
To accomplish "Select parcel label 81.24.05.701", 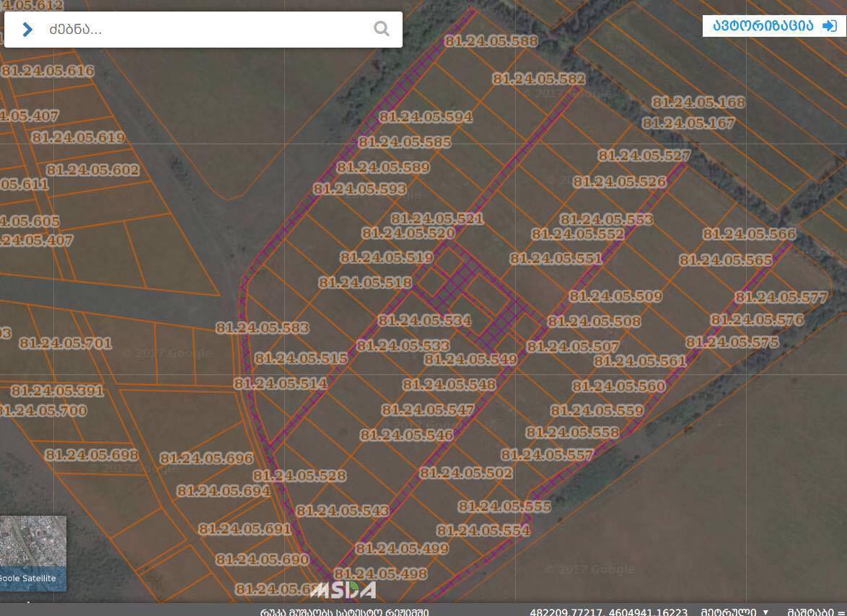I will (66, 343).
